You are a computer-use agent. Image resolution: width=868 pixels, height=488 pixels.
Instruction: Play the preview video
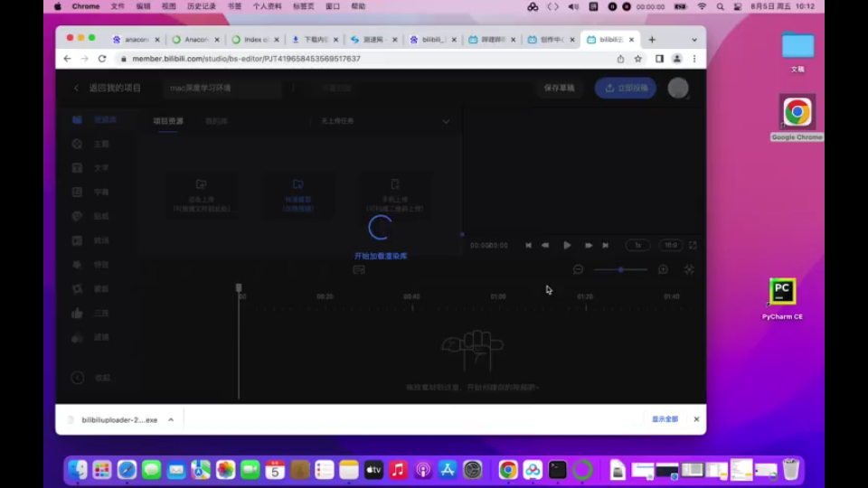(567, 245)
